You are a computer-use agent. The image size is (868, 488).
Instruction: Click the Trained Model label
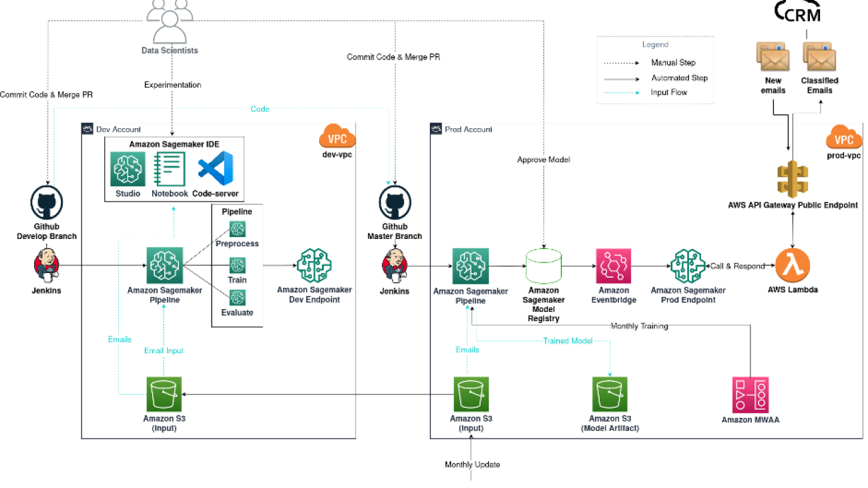568,341
